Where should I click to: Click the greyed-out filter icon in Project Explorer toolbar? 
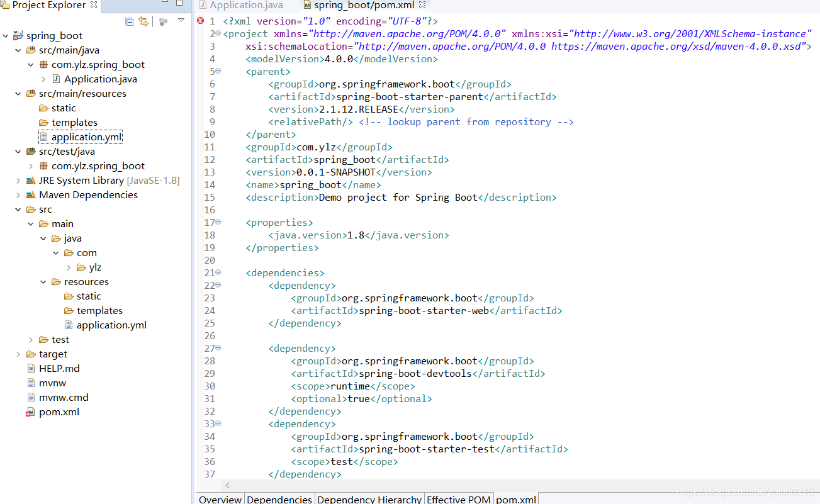(x=163, y=21)
